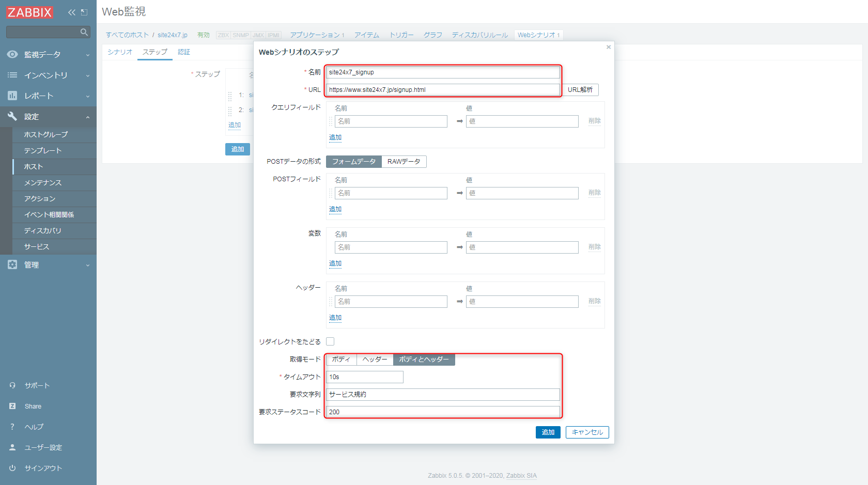
Task: Select ヘッダー retrieve mode
Action: [x=375, y=359]
